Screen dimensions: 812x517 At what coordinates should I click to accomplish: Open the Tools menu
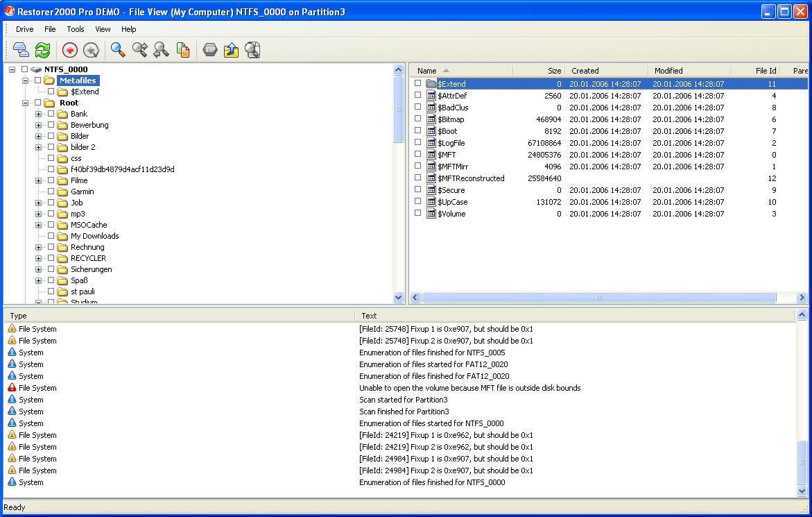tap(75, 29)
